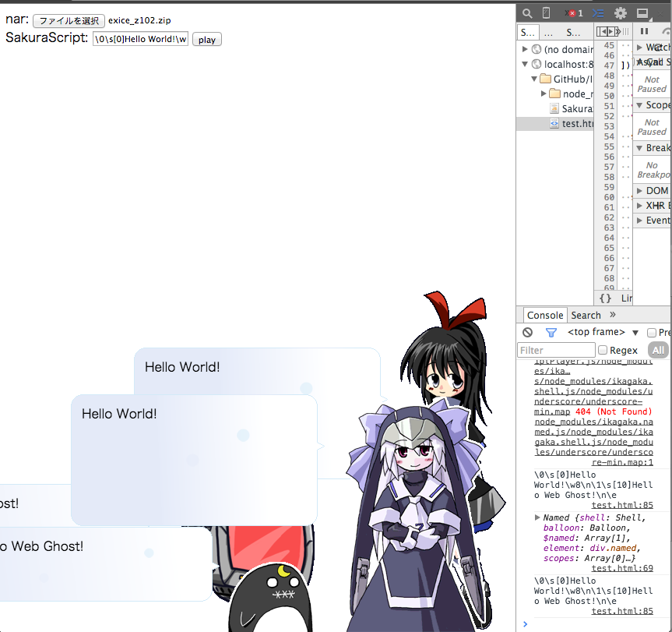Open the top frame context dropdown

[603, 332]
